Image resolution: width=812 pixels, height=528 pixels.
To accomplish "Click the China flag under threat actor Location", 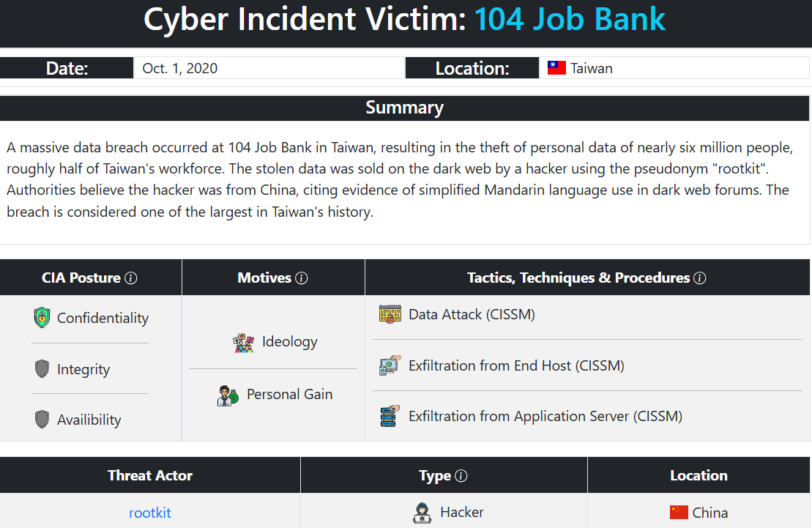I will (678, 512).
